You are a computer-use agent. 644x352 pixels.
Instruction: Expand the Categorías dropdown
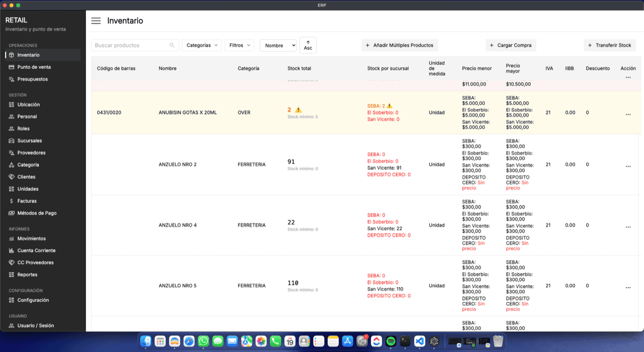pyautogui.click(x=202, y=45)
